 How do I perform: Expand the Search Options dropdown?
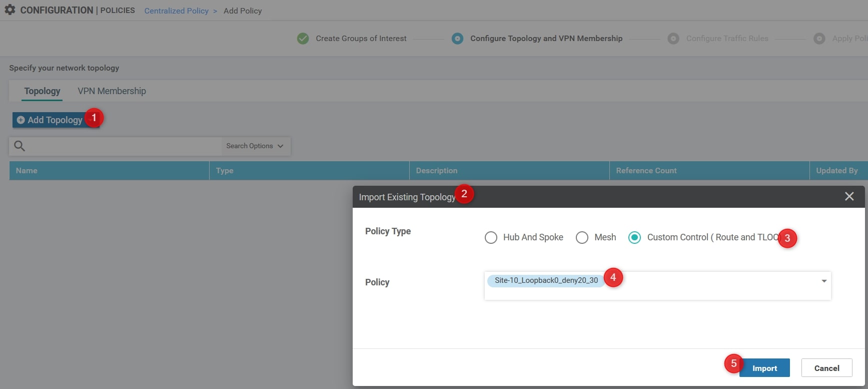(x=255, y=146)
